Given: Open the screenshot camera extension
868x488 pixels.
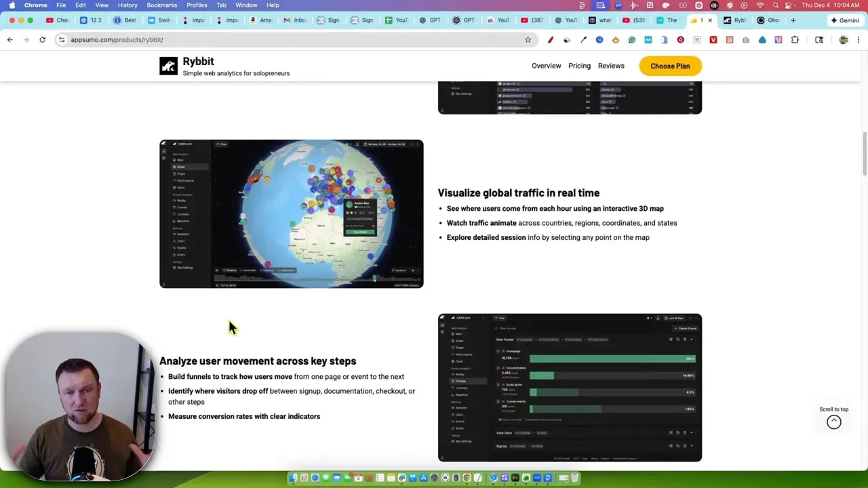Looking at the screenshot, I should [745, 39].
